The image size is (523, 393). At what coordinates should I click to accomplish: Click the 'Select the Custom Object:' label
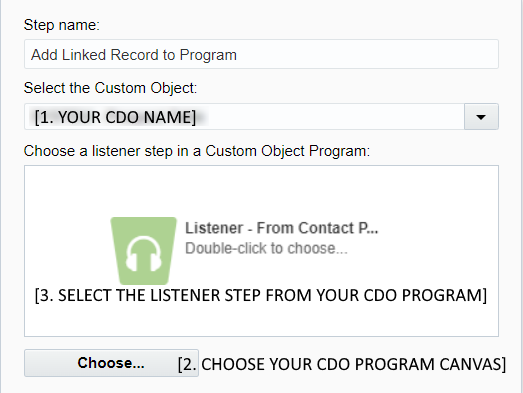[x=110, y=88]
